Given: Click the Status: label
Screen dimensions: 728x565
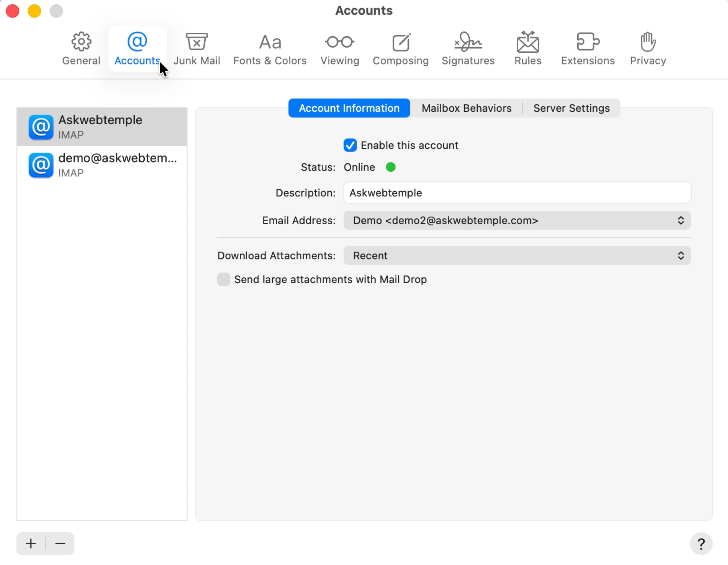Looking at the screenshot, I should click(x=318, y=167).
